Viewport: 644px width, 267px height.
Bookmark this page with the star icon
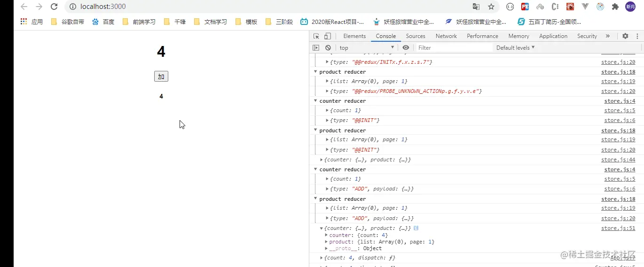coord(491,7)
